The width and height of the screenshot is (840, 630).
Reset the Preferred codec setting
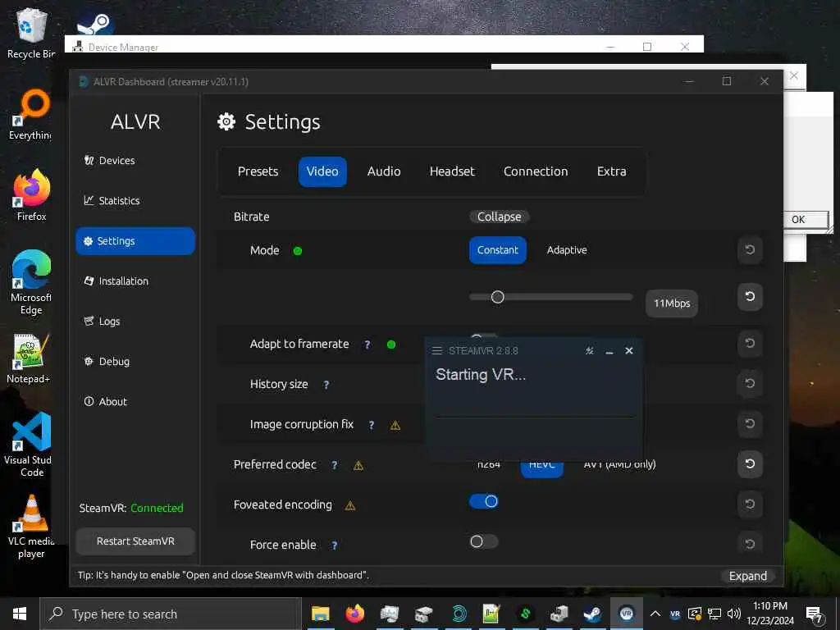click(x=750, y=463)
